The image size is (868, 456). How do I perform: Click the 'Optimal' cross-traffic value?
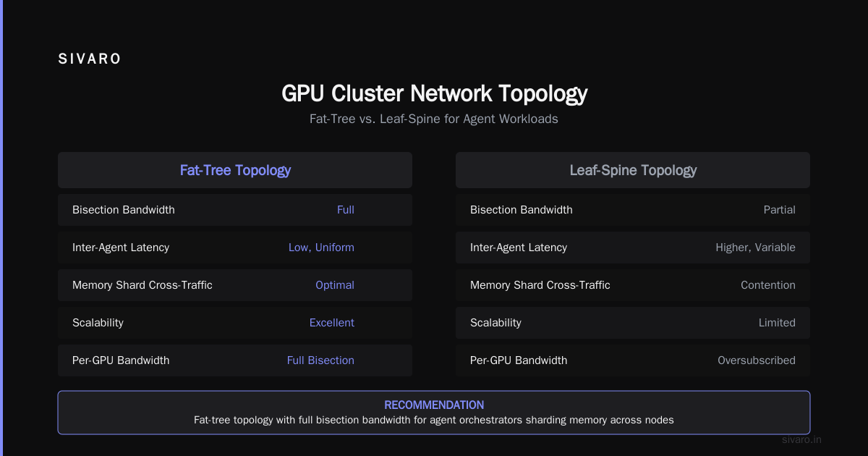point(335,285)
